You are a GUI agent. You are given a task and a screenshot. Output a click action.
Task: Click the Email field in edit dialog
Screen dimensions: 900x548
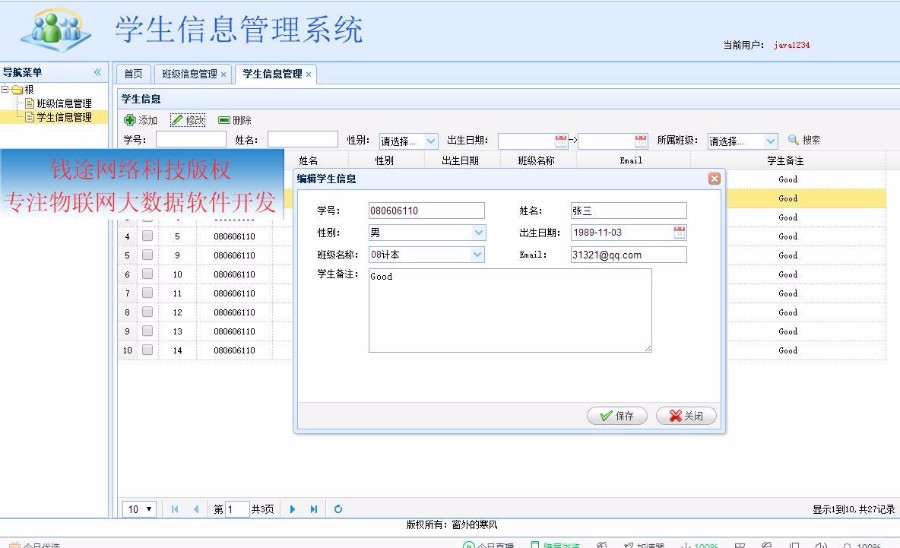(x=629, y=255)
